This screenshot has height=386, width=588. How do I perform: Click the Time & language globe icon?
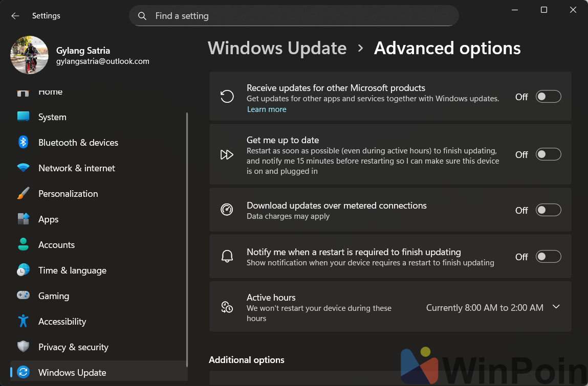point(23,270)
